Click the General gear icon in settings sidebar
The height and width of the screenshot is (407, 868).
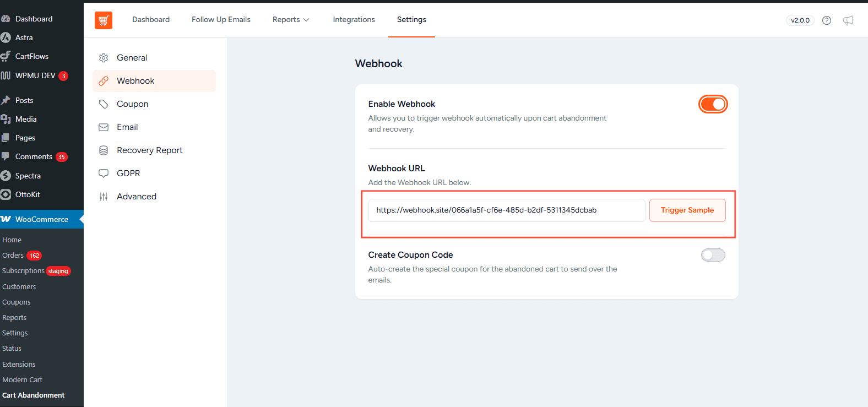(x=104, y=58)
